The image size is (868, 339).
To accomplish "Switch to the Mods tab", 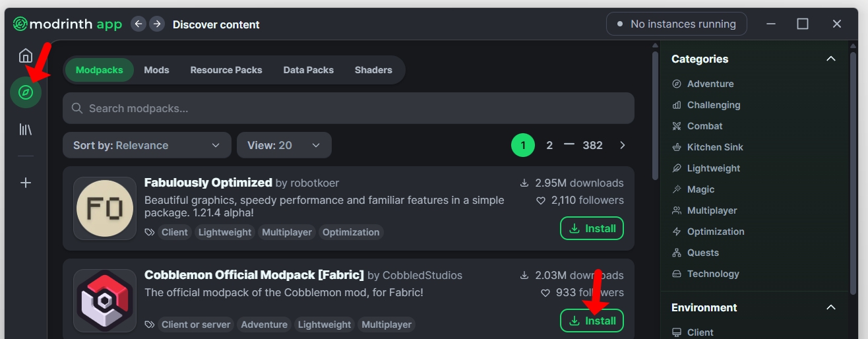I will (156, 70).
